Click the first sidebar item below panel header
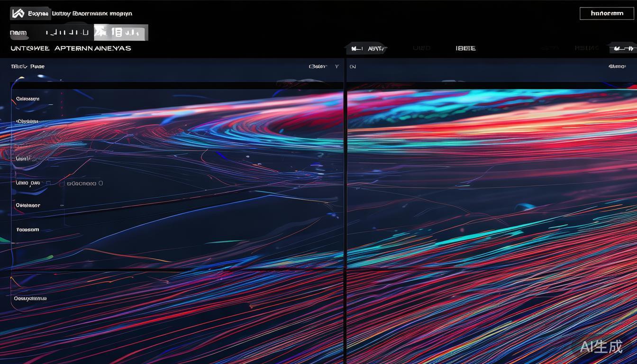This screenshot has height=364, width=637. [27, 99]
